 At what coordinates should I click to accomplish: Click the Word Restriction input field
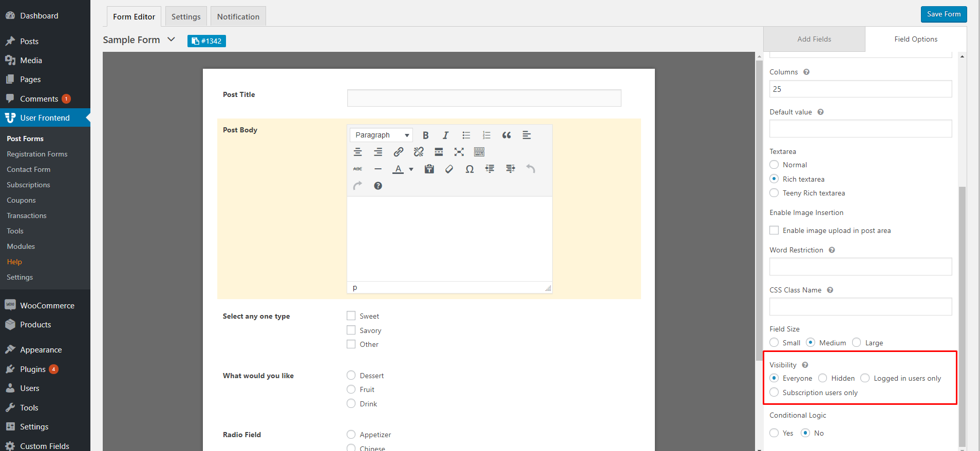pyautogui.click(x=860, y=266)
